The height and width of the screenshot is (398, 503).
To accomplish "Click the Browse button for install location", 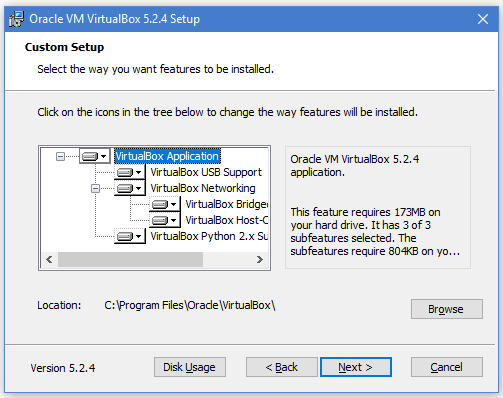I will coord(446,309).
